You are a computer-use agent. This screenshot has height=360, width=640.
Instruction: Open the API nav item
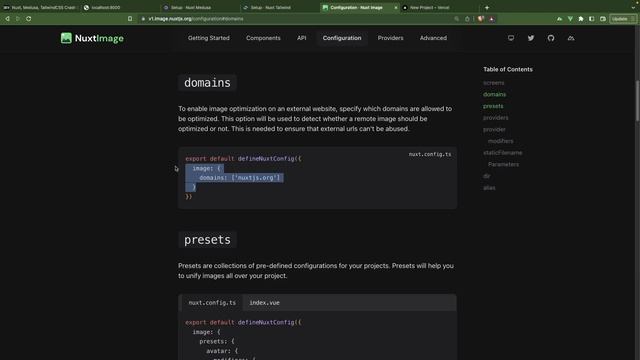pos(302,38)
